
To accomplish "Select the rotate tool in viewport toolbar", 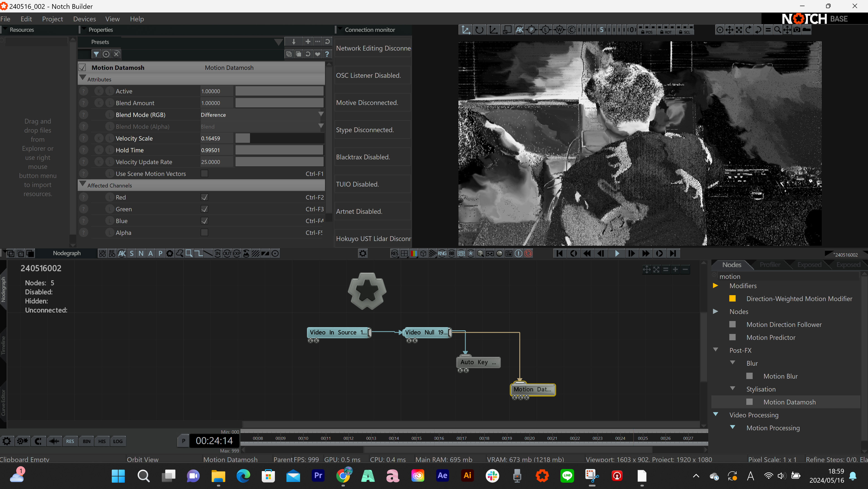I will pyautogui.click(x=479, y=30).
